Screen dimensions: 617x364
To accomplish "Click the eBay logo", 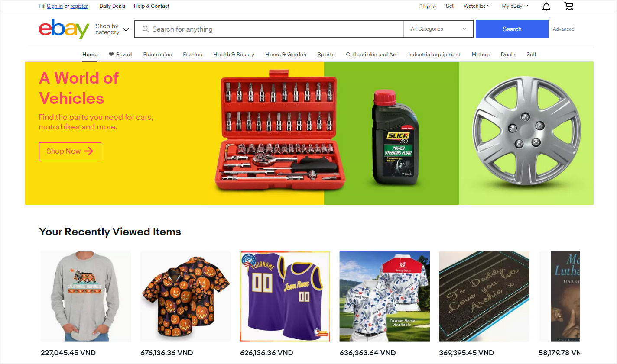I will [x=64, y=29].
